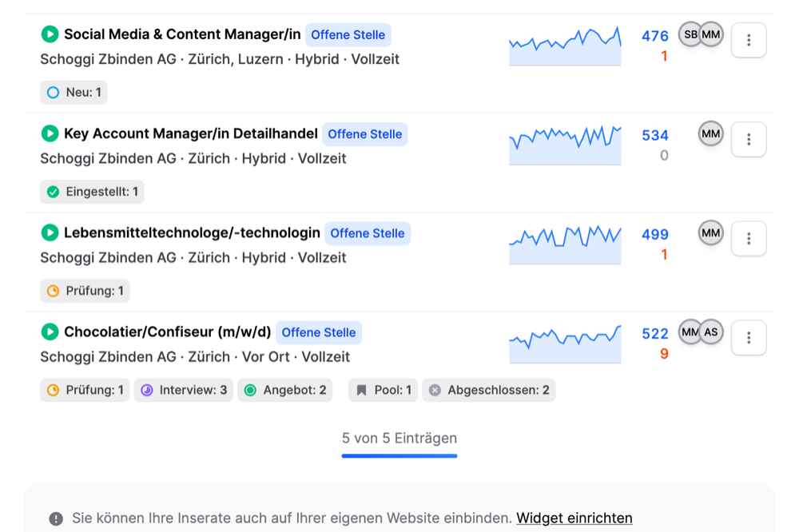The image size is (799, 532).
Task: Click green play icon beside Lebensmitteltechnologe/-technologin
Action: coord(50,233)
